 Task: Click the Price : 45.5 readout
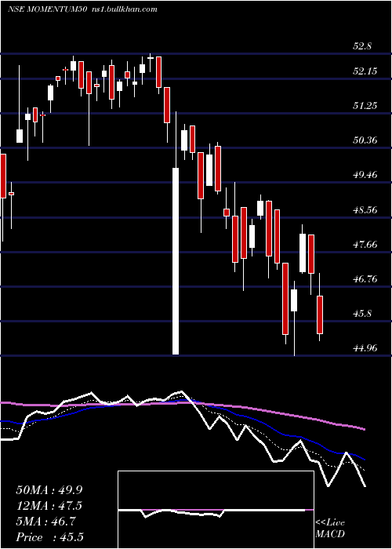[x=49, y=537]
